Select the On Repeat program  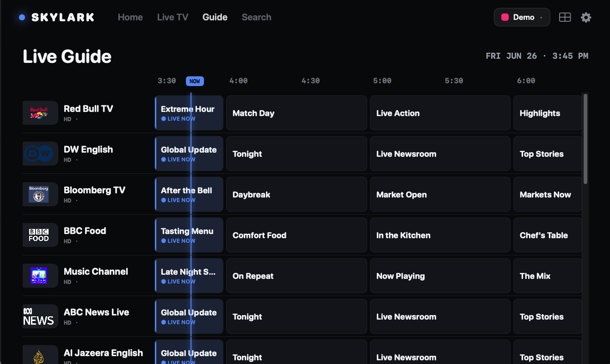pos(296,276)
